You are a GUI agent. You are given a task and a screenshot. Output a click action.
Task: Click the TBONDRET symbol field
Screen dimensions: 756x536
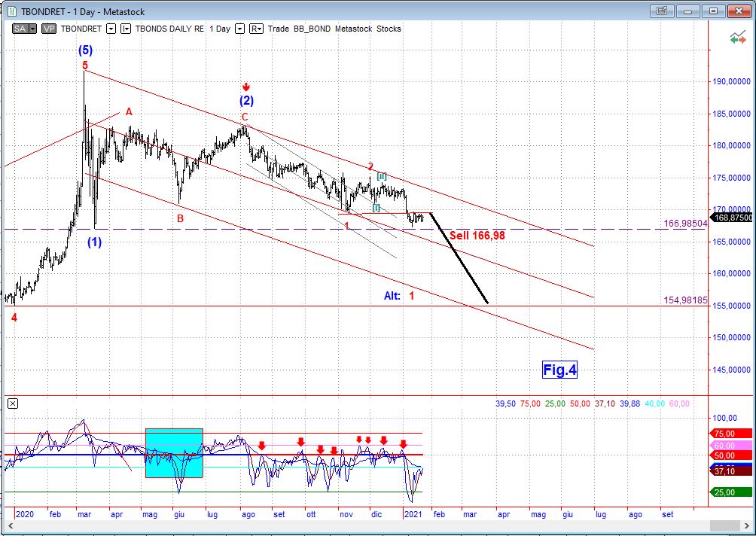[x=81, y=29]
